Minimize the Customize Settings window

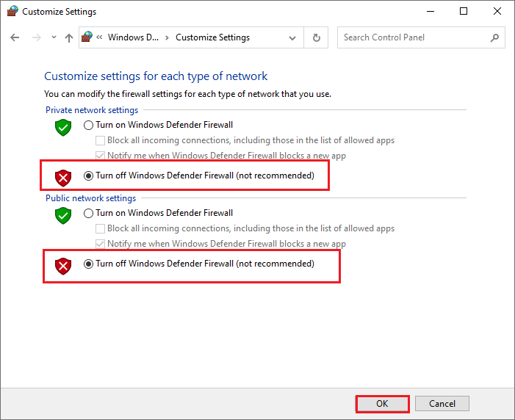431,12
